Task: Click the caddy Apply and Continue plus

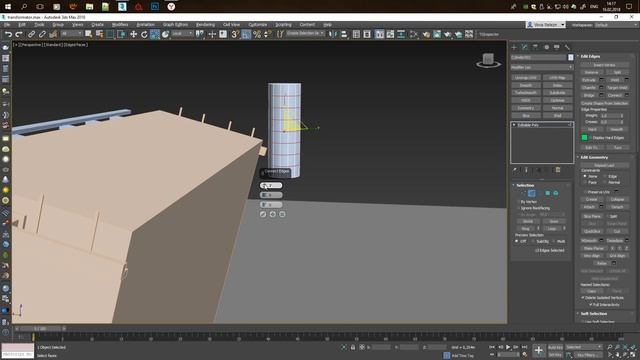Action: click(273, 214)
